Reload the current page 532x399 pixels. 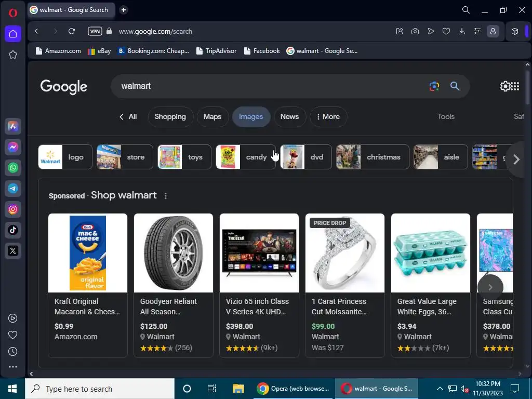(72, 31)
